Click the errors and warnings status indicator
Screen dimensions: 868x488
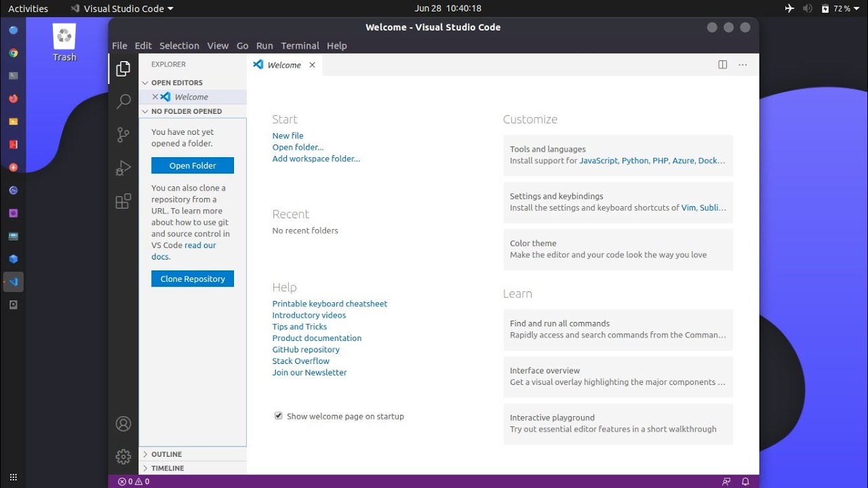134,482
